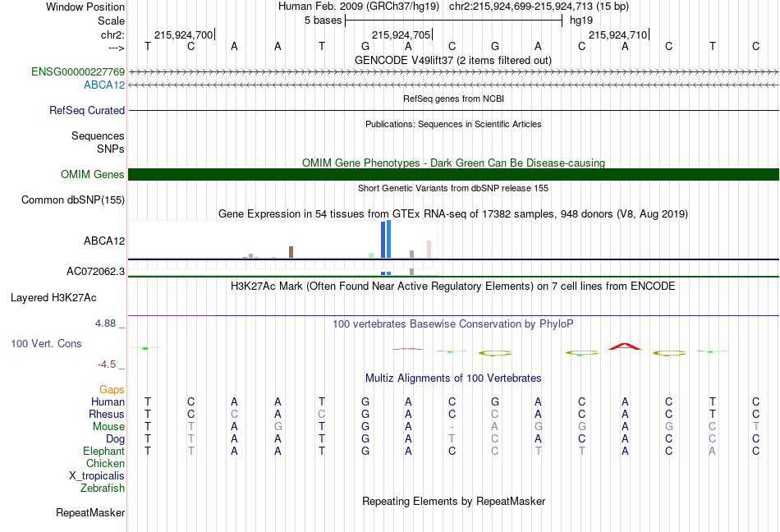Viewport: 780px width, 532px height.
Task: Open the RefSeq Curated track label
Action: point(86,110)
